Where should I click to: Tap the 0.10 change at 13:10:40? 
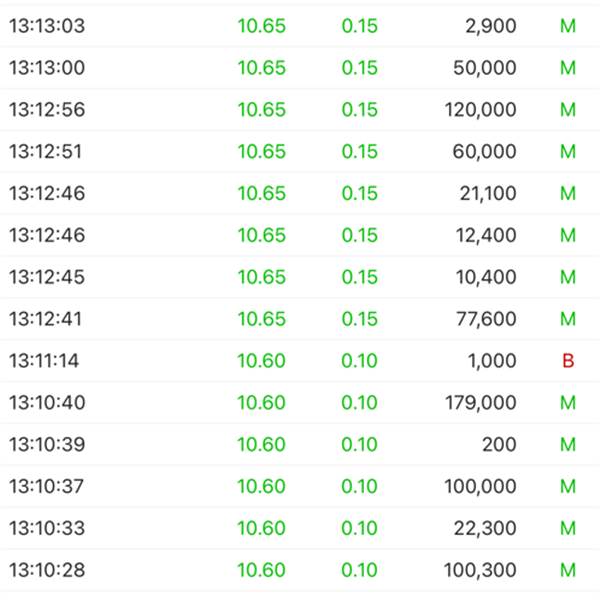coord(359,403)
